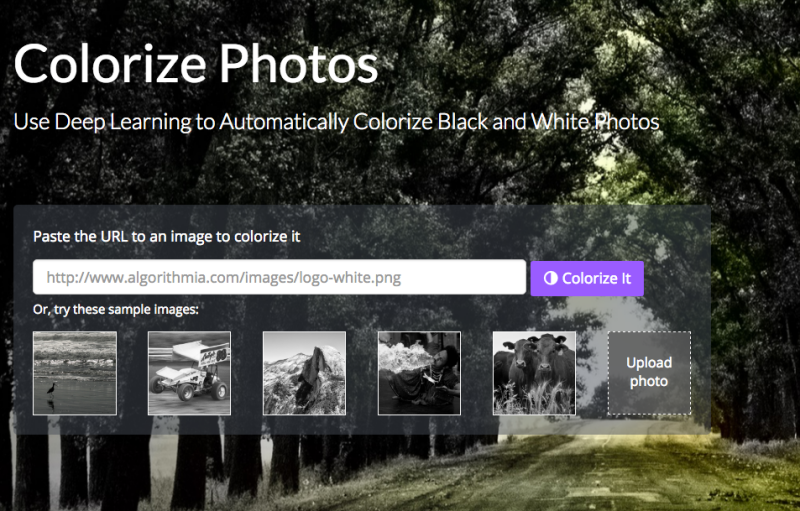Click the purple Colorize It button label
The image size is (800, 511).
coord(596,278)
